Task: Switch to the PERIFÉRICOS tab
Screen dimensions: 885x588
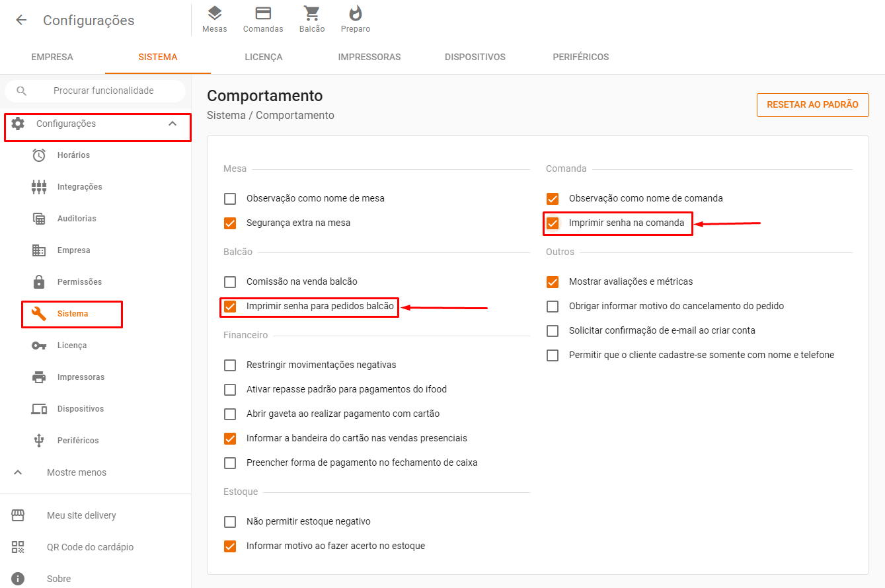Action: click(580, 57)
